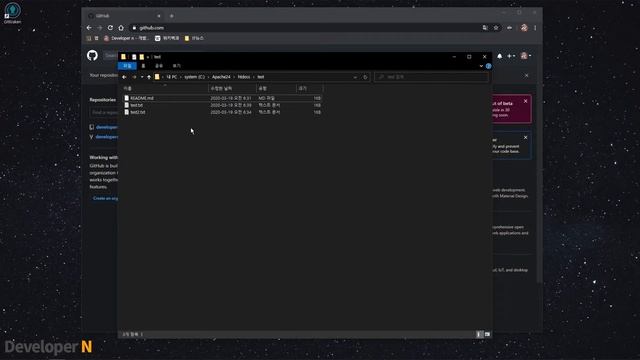
Task: Click new folder icon in Explorer title bar
Action: pyautogui.click(x=141, y=57)
